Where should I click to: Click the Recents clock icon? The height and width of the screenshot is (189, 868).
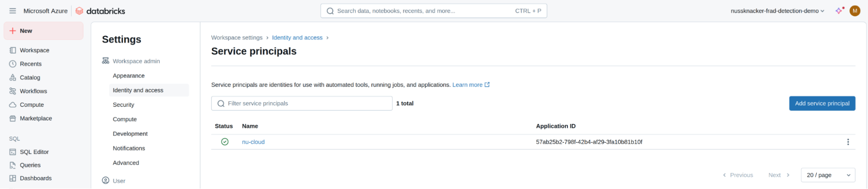tap(13, 64)
